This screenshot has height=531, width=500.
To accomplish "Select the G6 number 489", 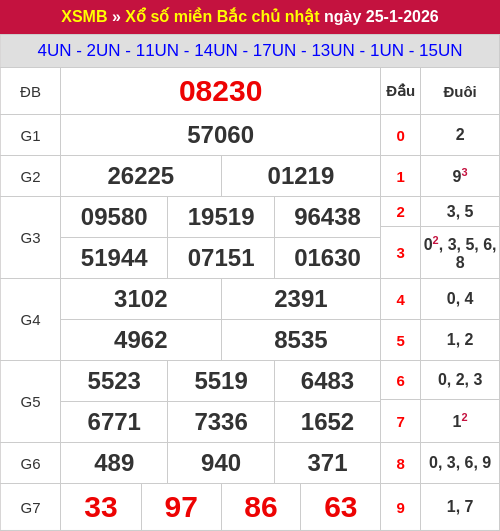I will click(x=114, y=463).
